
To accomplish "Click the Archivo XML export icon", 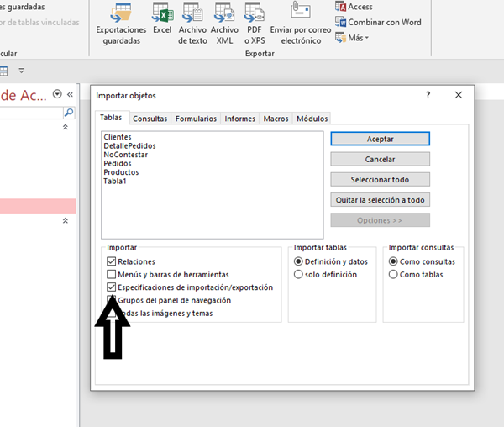I will point(224,13).
